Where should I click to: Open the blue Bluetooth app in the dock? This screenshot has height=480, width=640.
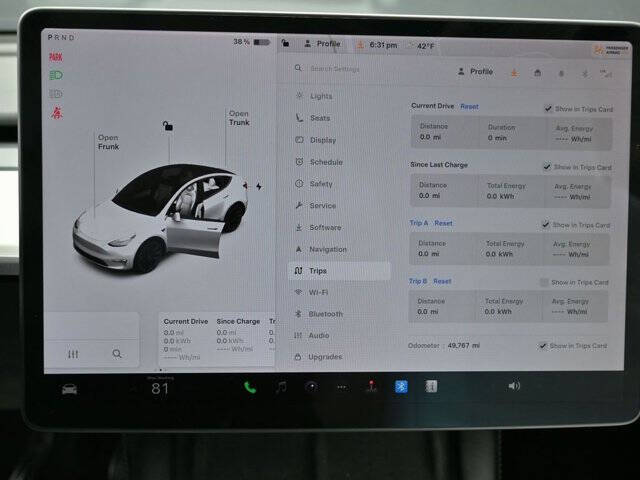pos(401,386)
